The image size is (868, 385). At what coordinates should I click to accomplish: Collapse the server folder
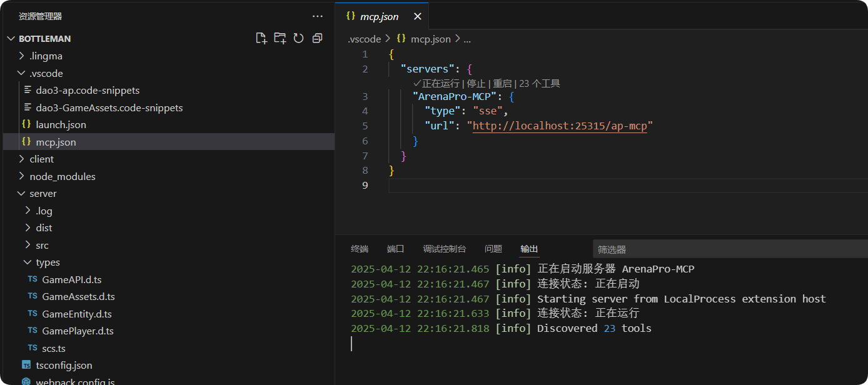(43, 193)
